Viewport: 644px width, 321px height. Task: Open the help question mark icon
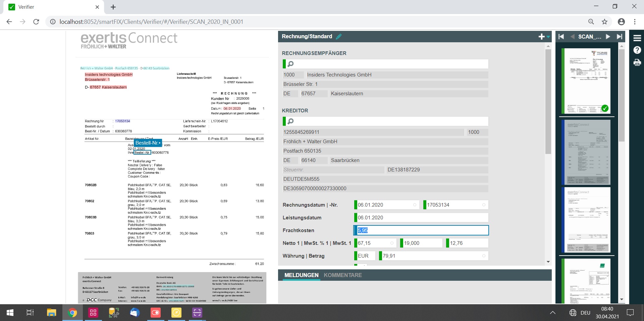tap(637, 50)
